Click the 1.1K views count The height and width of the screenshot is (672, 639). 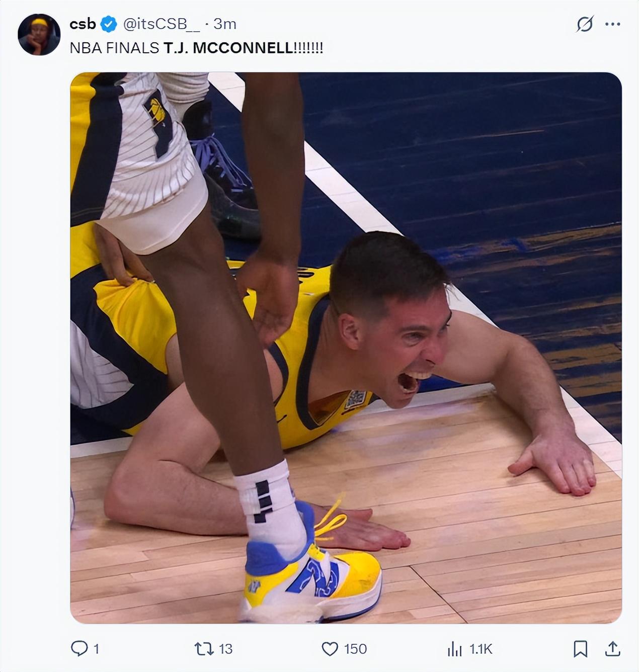tap(481, 649)
